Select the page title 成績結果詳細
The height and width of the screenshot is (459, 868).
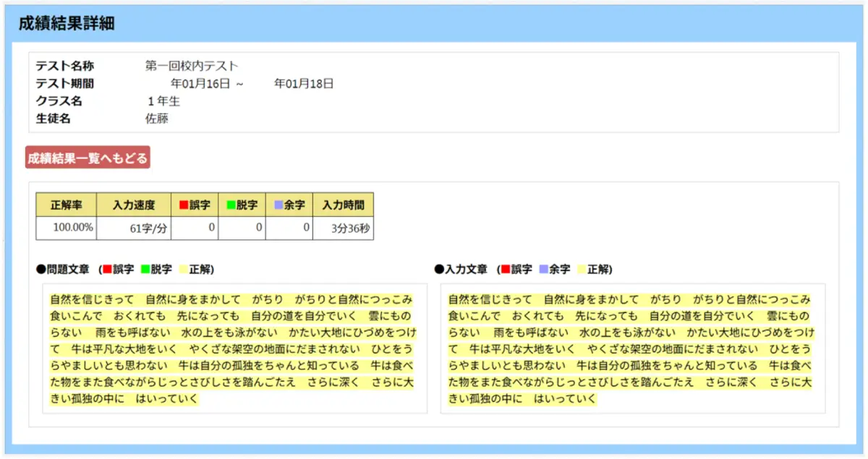(67, 23)
